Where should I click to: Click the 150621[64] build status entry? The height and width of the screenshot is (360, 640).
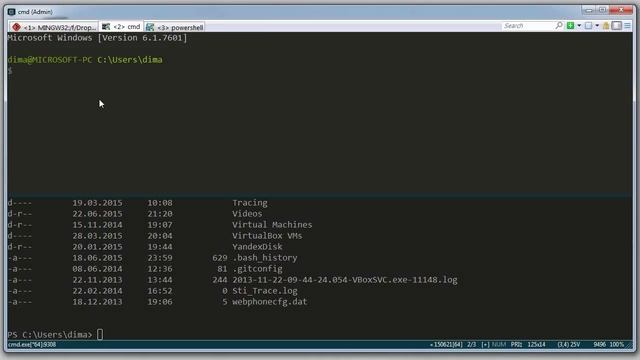click(446, 344)
